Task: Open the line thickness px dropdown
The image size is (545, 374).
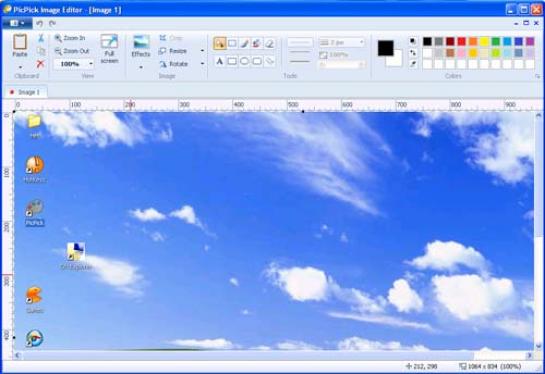Action: coord(342,42)
